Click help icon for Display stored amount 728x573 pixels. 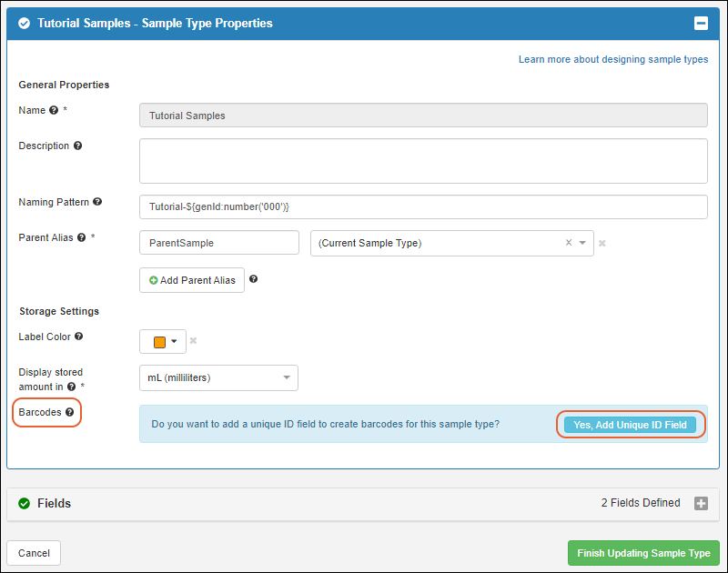[x=71, y=386]
